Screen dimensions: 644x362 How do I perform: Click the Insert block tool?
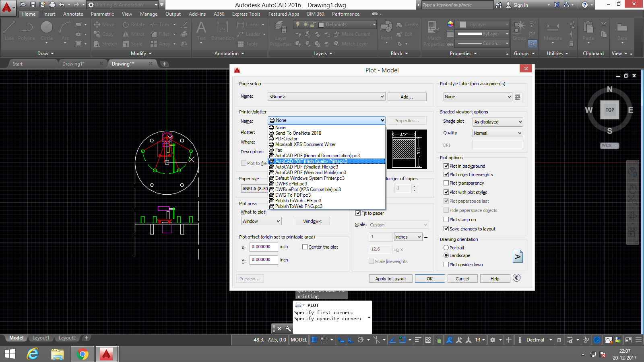tap(386, 31)
